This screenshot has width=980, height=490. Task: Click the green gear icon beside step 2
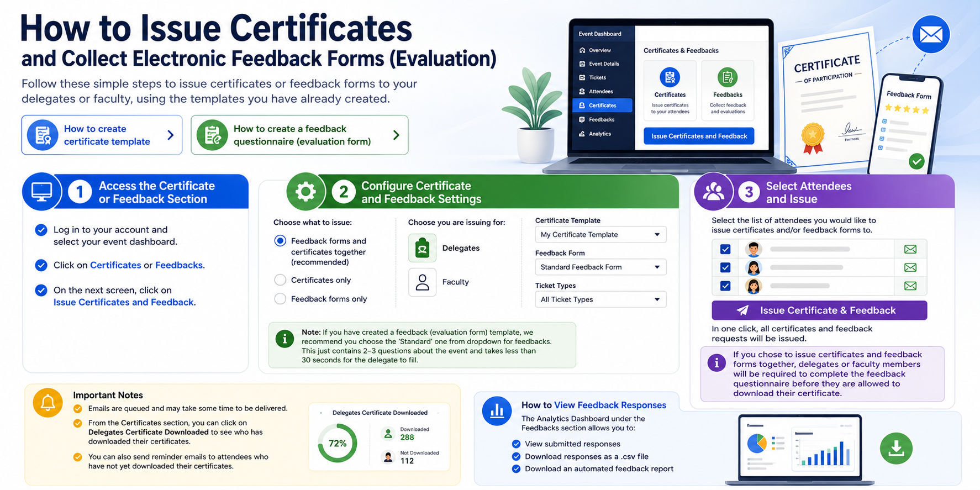305,192
